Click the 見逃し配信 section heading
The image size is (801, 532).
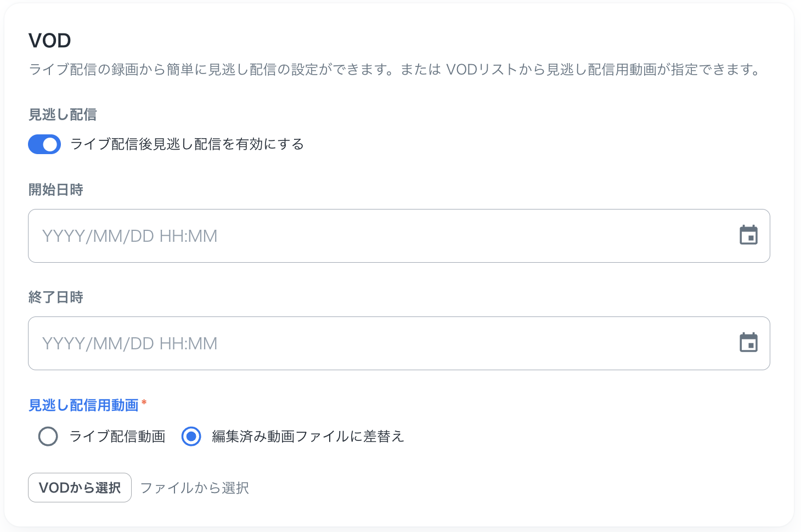coord(62,115)
